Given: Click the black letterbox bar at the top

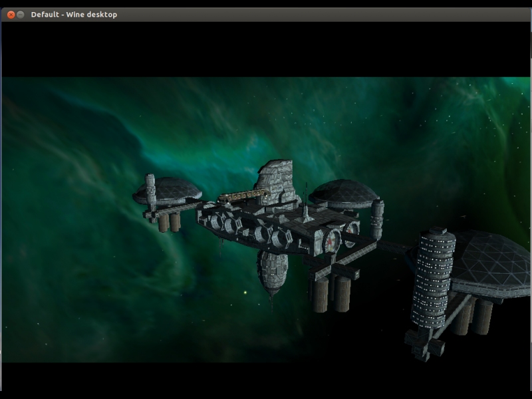Looking at the screenshot, I should 266,50.
